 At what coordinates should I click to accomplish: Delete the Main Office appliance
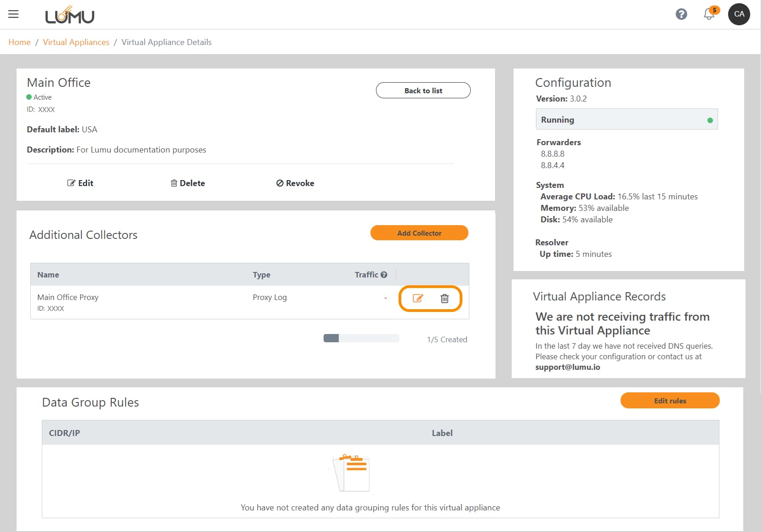(x=188, y=183)
